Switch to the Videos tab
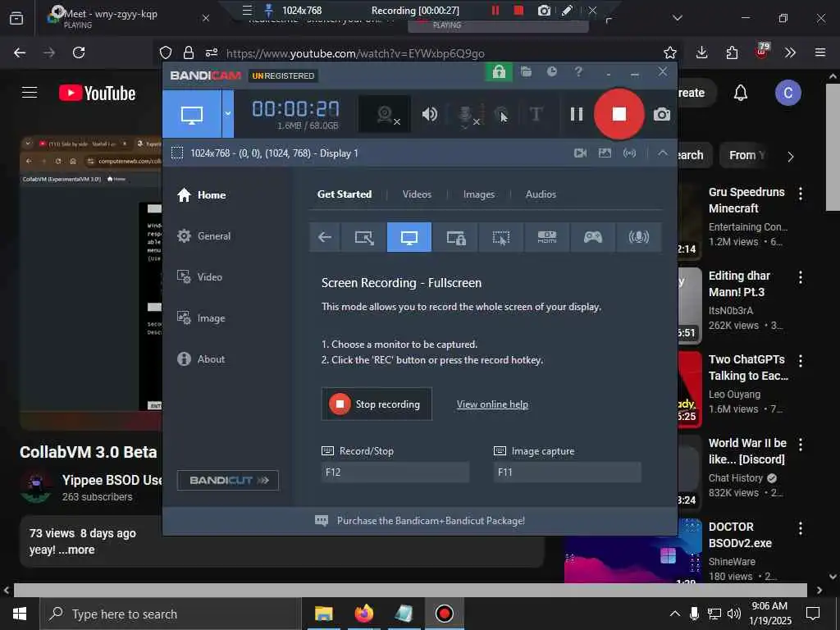Image resolution: width=840 pixels, height=630 pixels. click(417, 194)
